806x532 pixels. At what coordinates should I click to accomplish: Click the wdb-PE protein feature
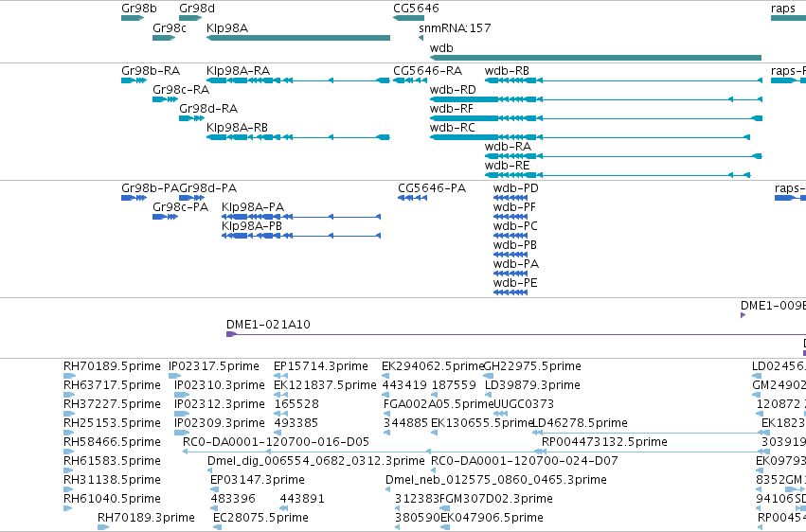point(510,293)
